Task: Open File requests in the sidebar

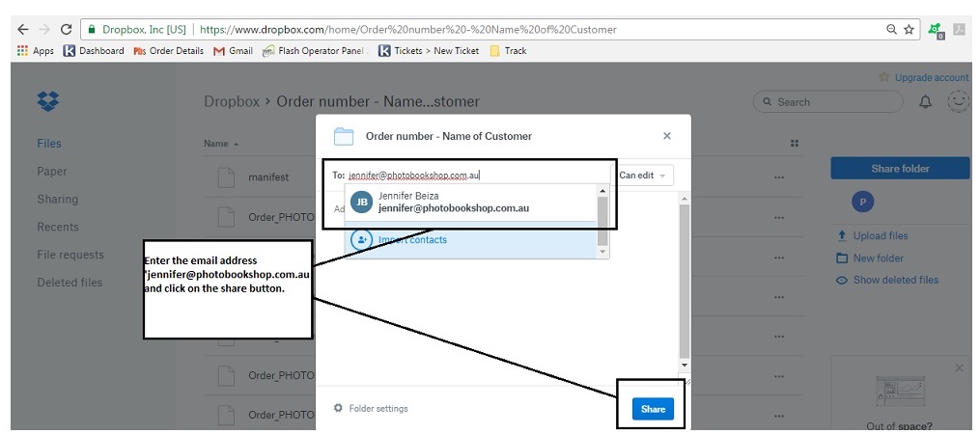Action: click(x=70, y=255)
